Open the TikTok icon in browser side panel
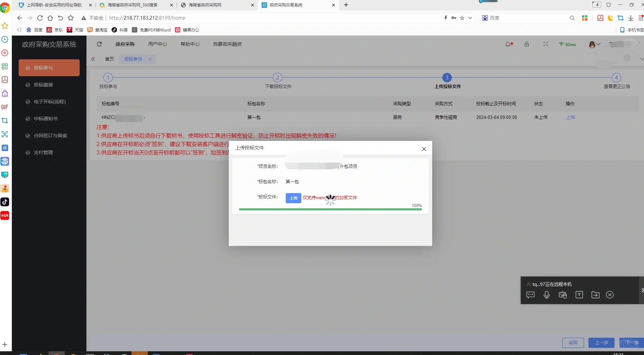The image size is (644, 355). point(5,202)
